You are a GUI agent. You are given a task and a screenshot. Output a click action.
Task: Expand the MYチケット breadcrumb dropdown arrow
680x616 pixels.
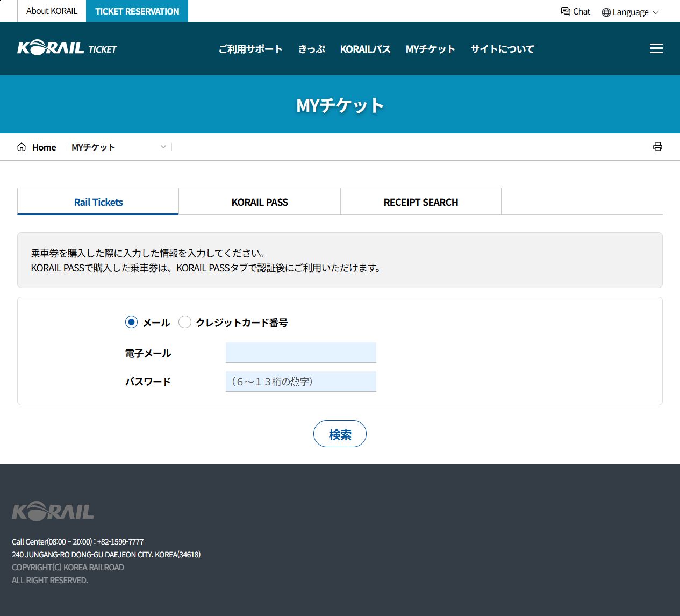163,147
